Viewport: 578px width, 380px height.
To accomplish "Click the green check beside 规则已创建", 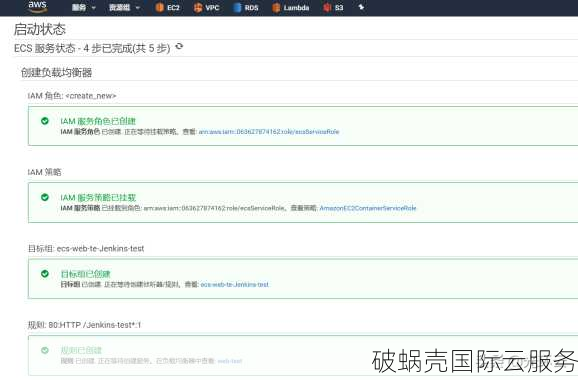I will point(45,350).
